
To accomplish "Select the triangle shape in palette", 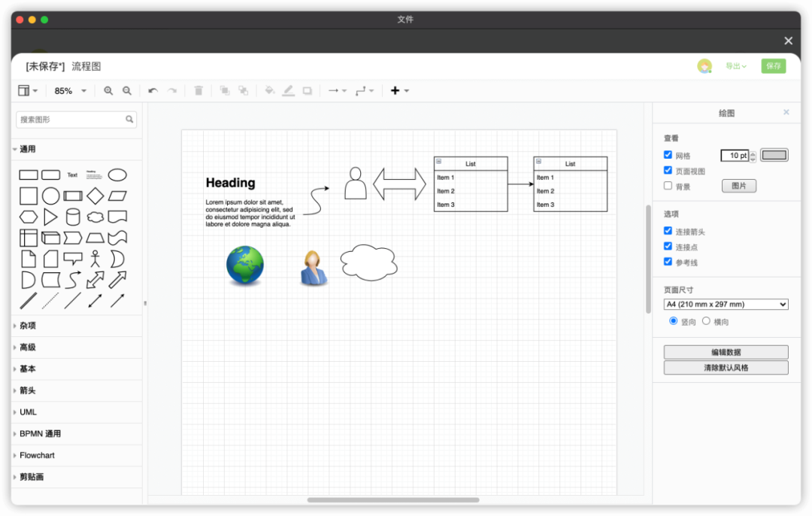I will click(50, 217).
